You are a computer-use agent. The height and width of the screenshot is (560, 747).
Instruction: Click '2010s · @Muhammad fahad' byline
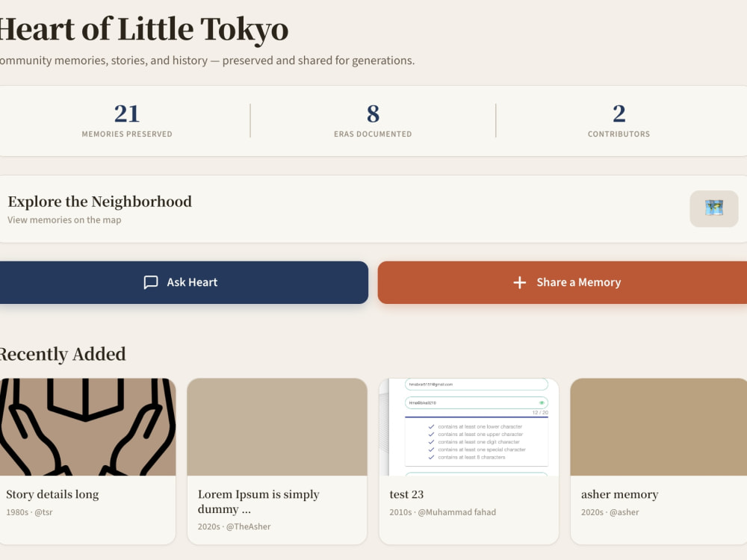click(442, 512)
